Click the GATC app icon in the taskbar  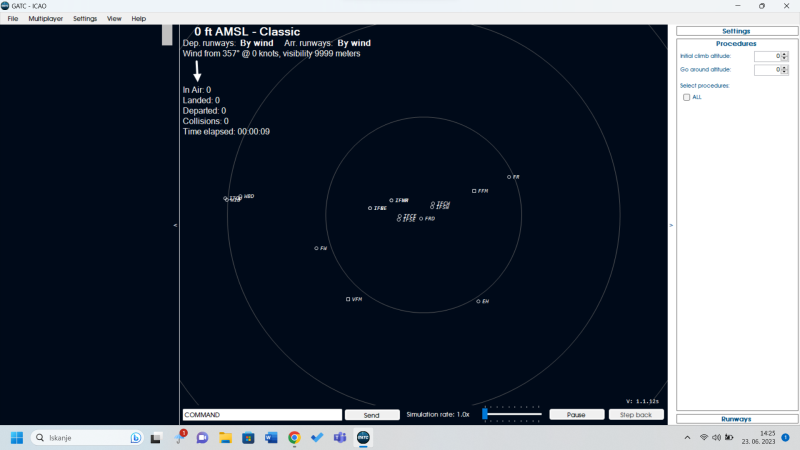click(363, 438)
